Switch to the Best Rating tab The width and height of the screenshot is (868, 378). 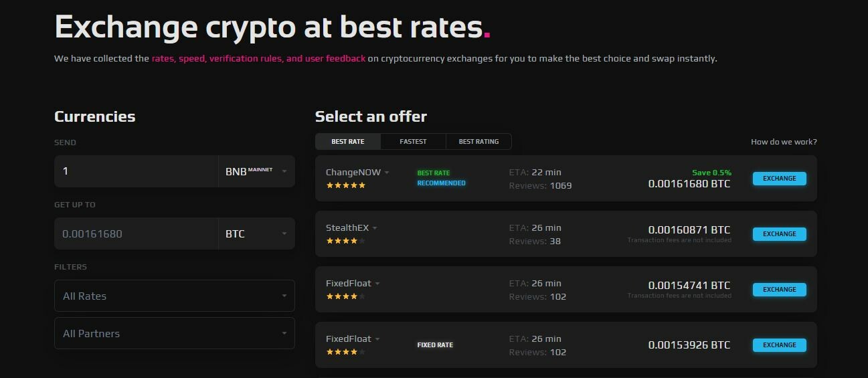[479, 142]
